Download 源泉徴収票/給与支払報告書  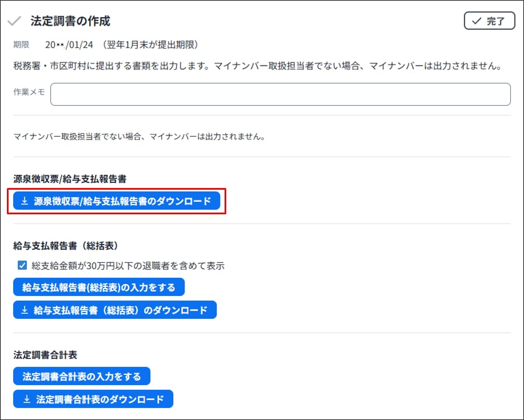pyautogui.click(x=117, y=201)
